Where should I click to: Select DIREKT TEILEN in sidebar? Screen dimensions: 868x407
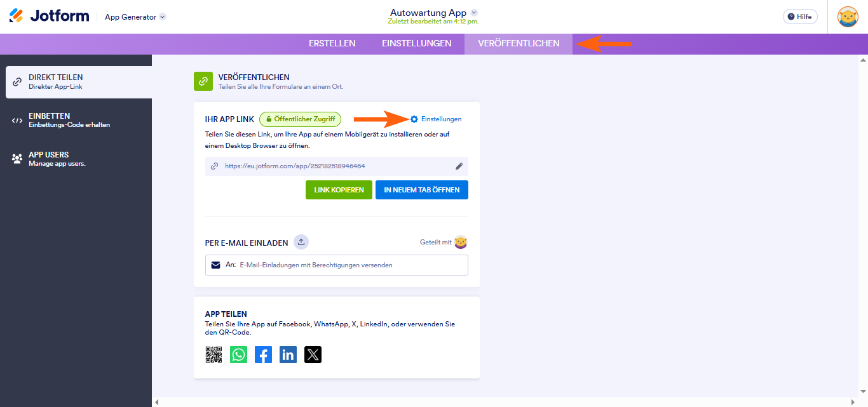(x=79, y=82)
